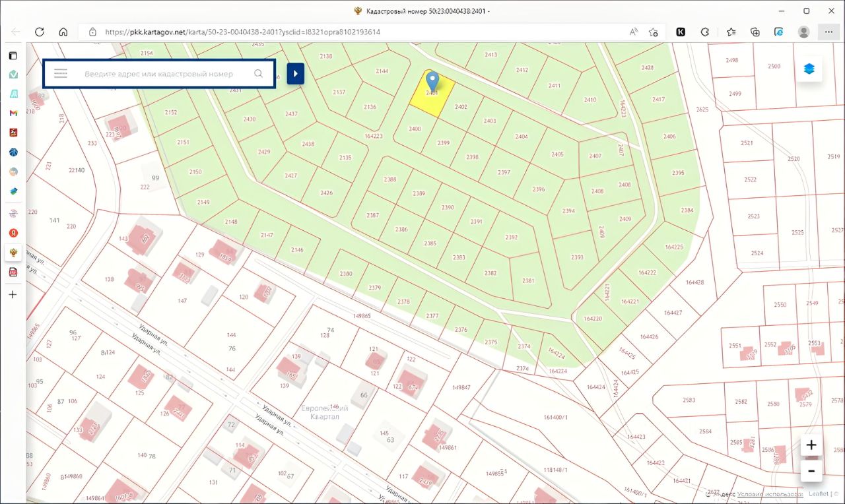
Task: Click parcel labeled 2430
Action: point(249,119)
